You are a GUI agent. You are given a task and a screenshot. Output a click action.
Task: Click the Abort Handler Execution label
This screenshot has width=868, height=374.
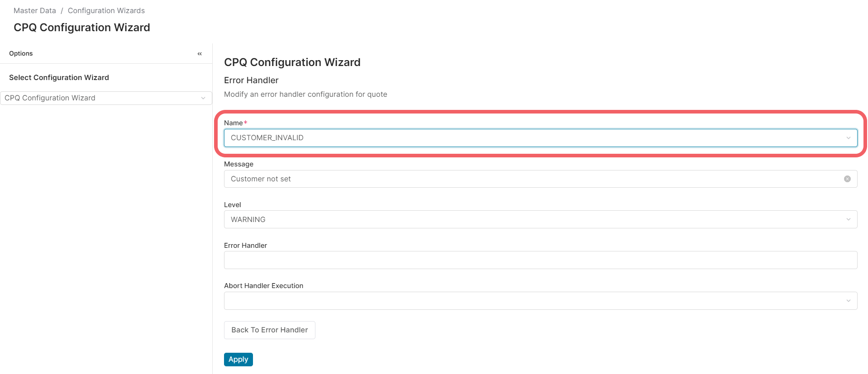263,286
